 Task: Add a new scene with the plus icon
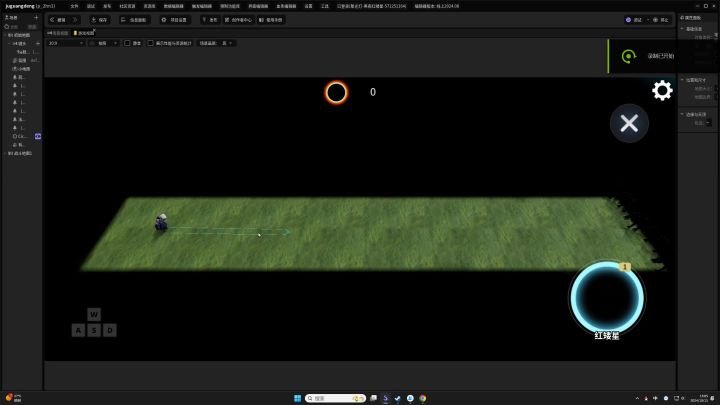tap(36, 17)
